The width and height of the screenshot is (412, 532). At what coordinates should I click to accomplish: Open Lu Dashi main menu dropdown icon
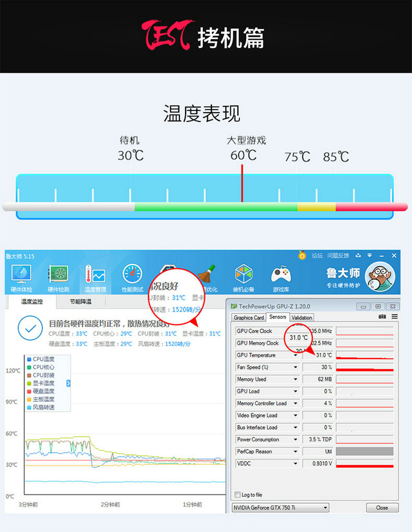(369, 255)
